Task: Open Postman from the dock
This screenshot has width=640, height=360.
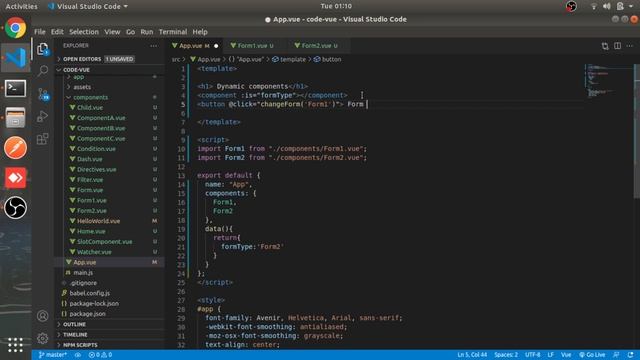Action: [x=16, y=147]
